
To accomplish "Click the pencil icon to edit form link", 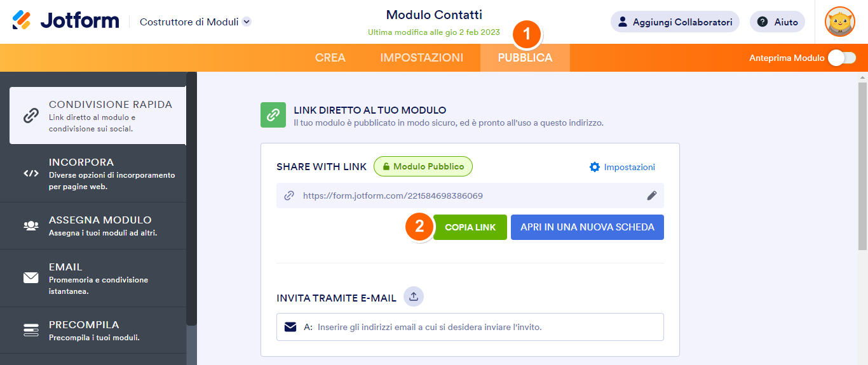I will 651,196.
